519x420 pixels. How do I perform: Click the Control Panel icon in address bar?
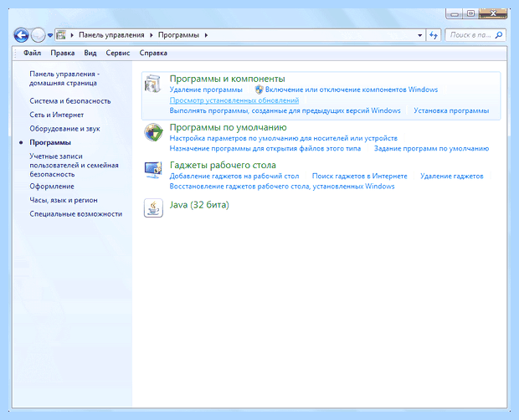(61, 35)
